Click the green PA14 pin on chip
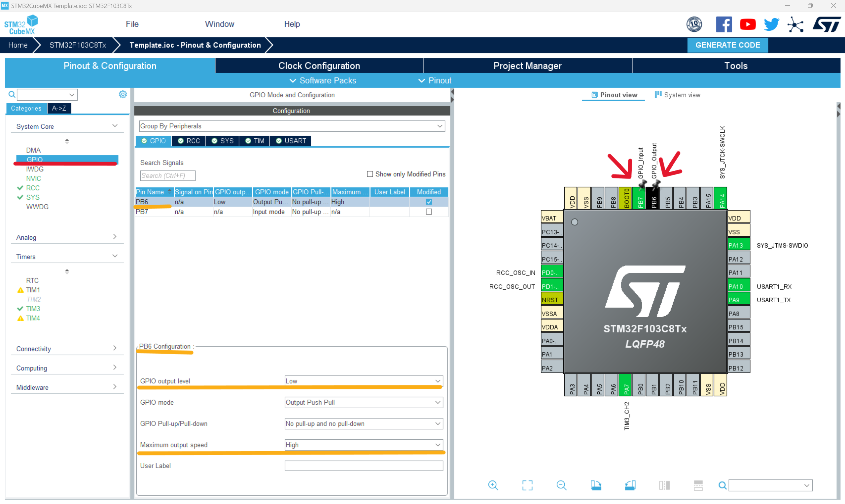 pyautogui.click(x=720, y=198)
